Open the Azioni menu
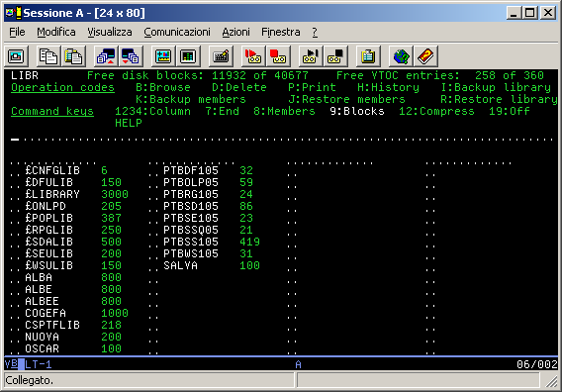This screenshot has width=562, height=392. pos(235,32)
